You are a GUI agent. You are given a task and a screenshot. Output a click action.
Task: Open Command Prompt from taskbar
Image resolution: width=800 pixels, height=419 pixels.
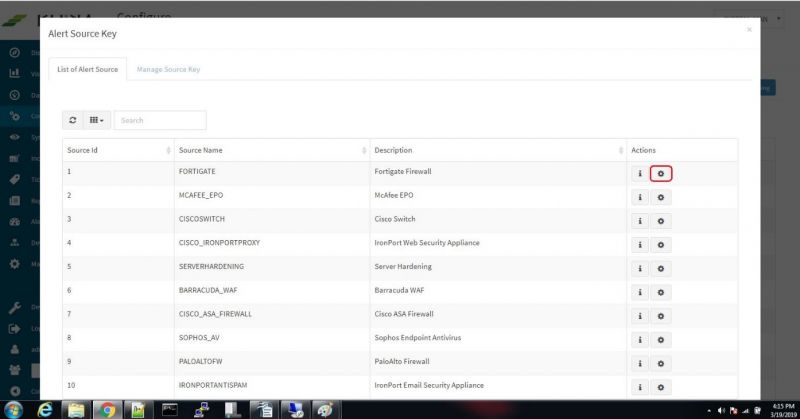coord(170,410)
